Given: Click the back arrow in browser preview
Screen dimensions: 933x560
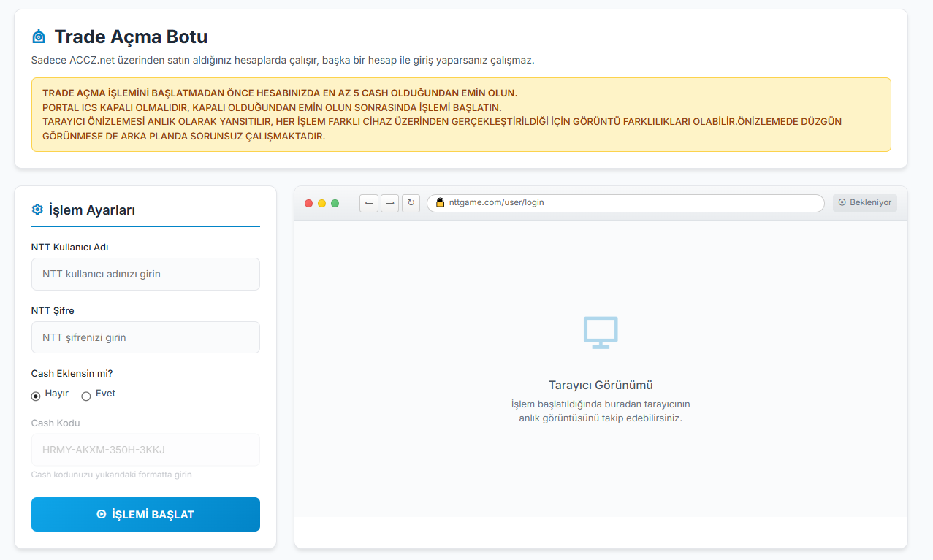Looking at the screenshot, I should click(x=369, y=203).
